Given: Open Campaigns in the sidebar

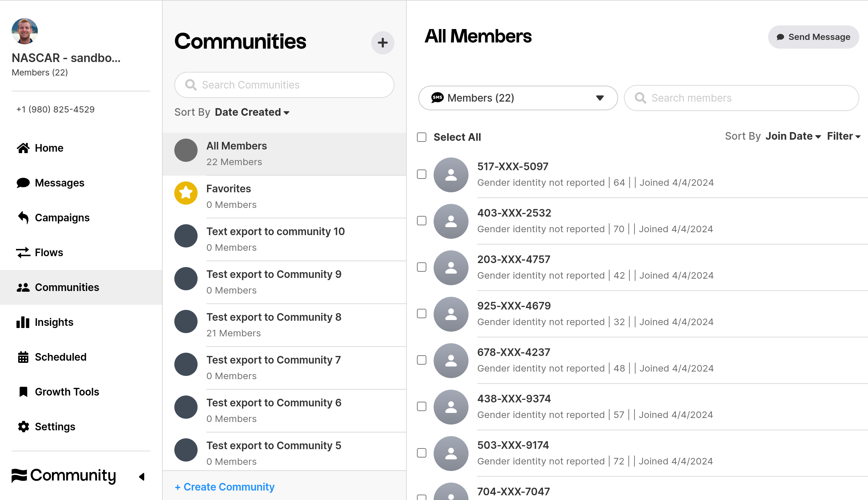Looking at the screenshot, I should pyautogui.click(x=81, y=218).
